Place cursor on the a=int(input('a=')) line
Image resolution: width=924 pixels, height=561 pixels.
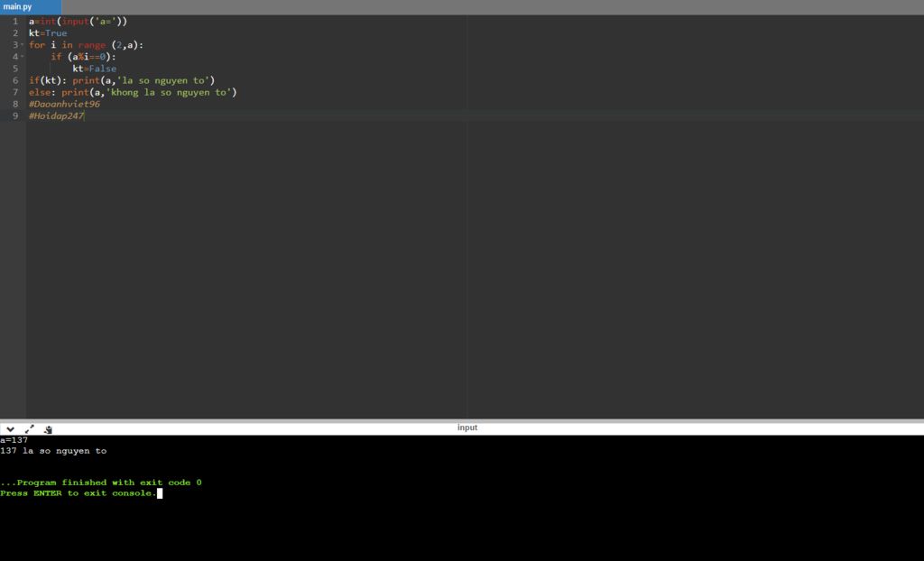(x=78, y=22)
